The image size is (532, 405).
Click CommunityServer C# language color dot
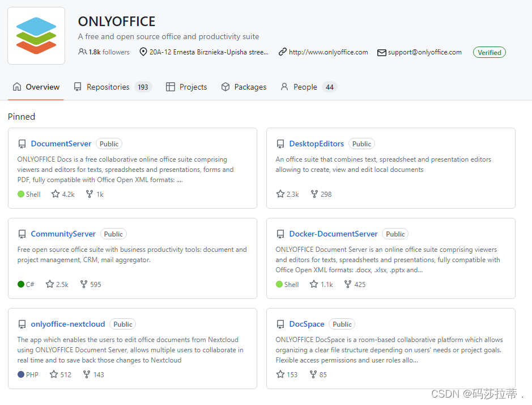(21, 284)
